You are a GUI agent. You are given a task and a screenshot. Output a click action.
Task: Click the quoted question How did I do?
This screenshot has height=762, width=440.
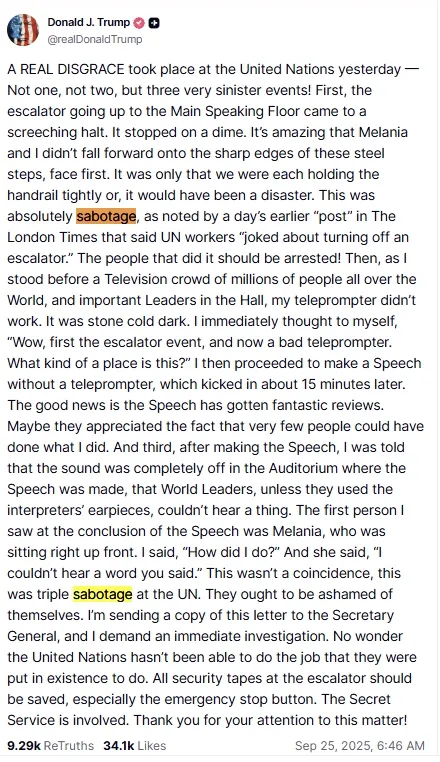pyautogui.click(x=230, y=552)
